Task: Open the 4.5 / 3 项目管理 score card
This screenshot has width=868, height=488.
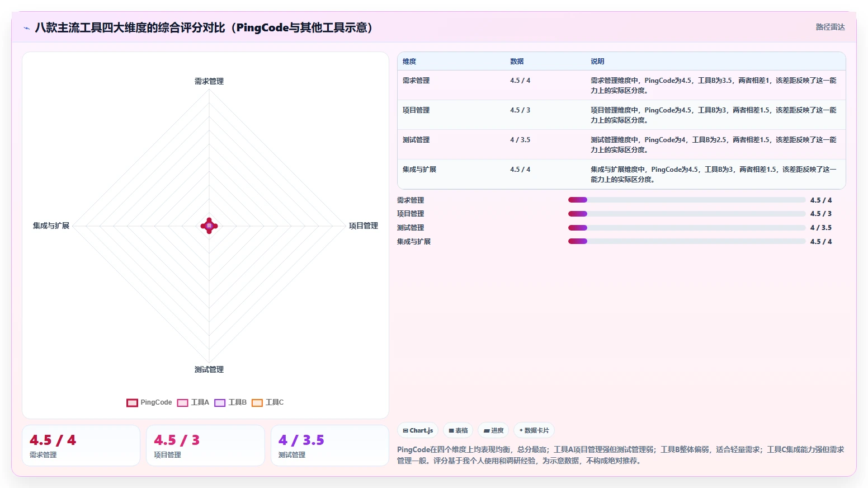Action: 205,445
